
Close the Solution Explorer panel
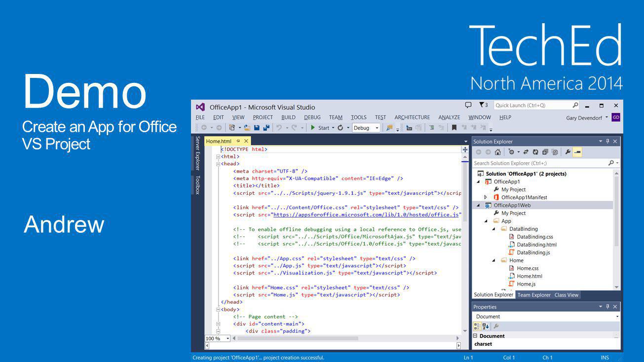(x=615, y=142)
